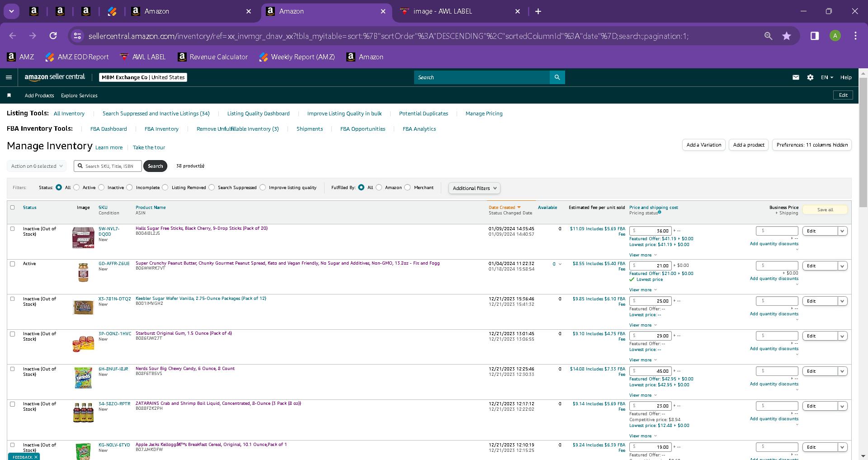Open the Chrome profile avatar
868x460 pixels.
click(835, 36)
